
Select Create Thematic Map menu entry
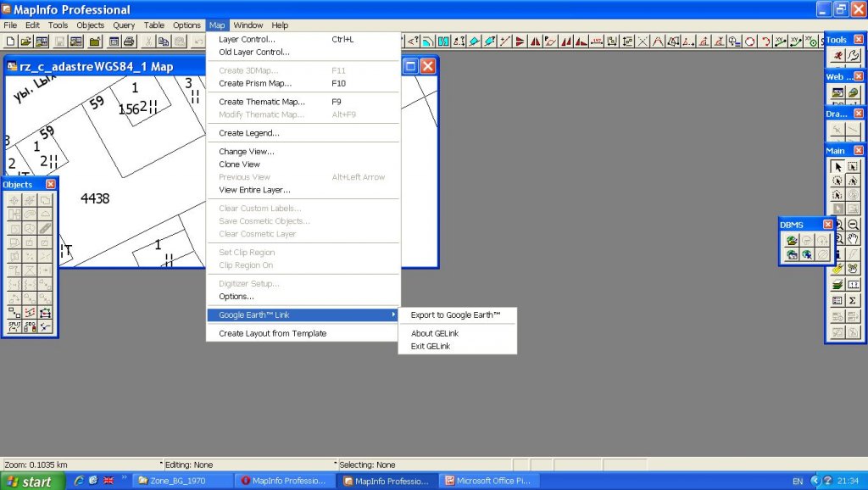[261, 102]
